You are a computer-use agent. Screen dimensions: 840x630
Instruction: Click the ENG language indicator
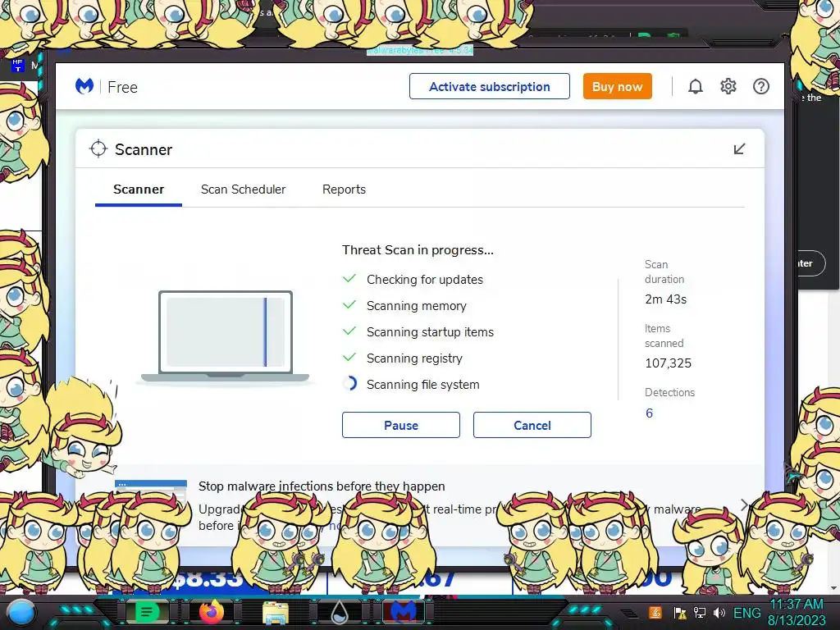(746, 613)
